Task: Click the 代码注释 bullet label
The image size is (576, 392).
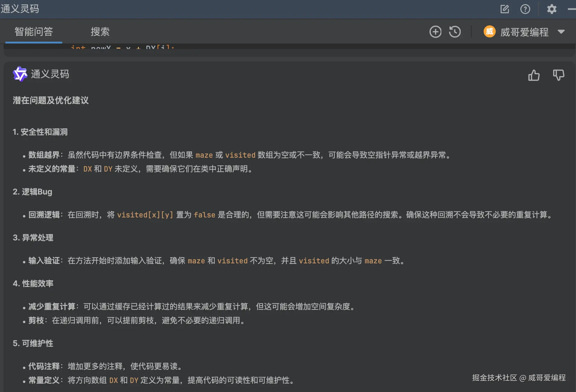Action: click(44, 366)
